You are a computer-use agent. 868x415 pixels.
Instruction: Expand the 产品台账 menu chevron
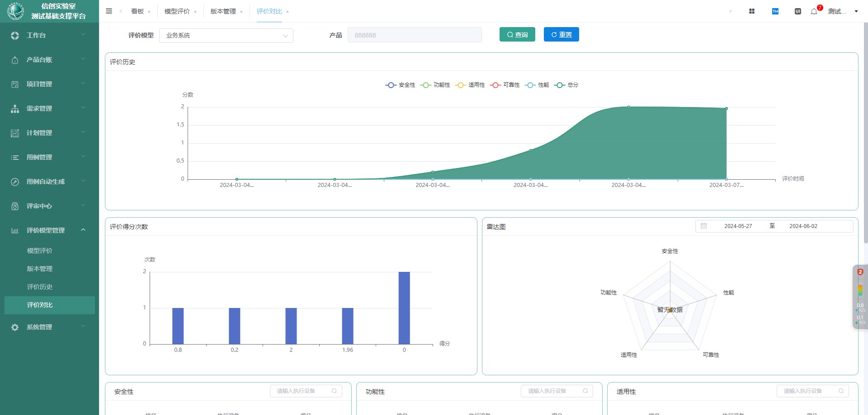[83, 59]
